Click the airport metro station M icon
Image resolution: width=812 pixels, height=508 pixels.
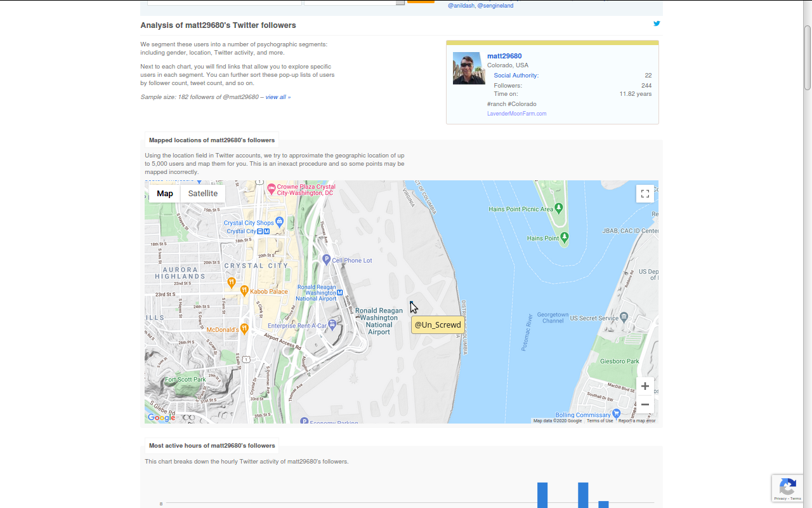coord(340,293)
